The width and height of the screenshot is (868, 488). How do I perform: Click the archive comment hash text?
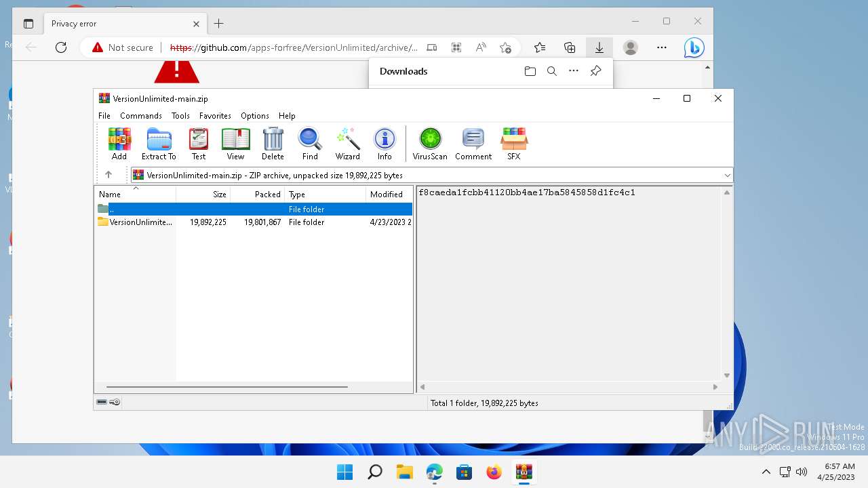coord(527,192)
